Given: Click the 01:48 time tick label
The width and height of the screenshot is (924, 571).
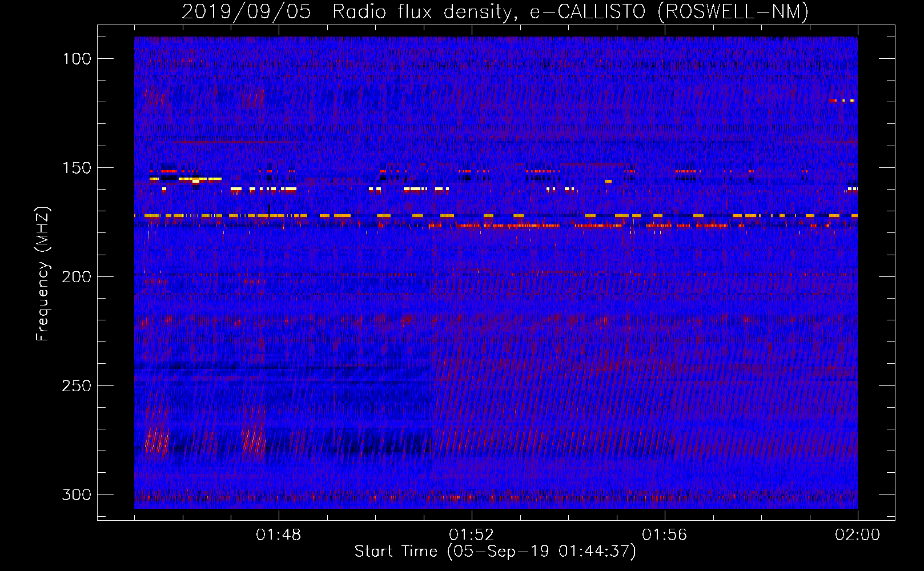Looking at the screenshot, I should (279, 535).
